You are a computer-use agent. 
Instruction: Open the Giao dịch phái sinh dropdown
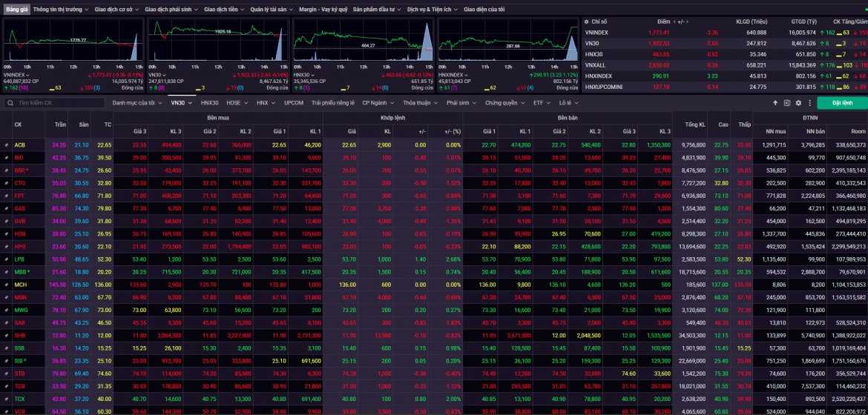point(171,10)
